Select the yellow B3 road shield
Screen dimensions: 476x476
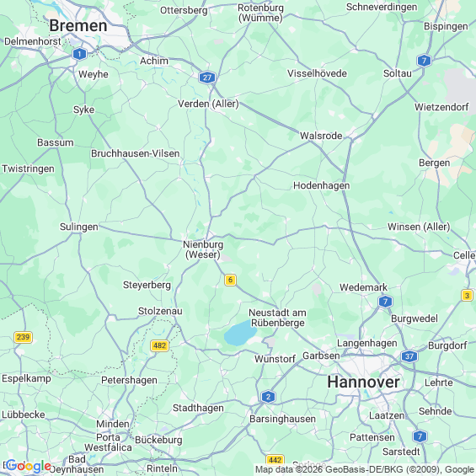click(x=467, y=296)
